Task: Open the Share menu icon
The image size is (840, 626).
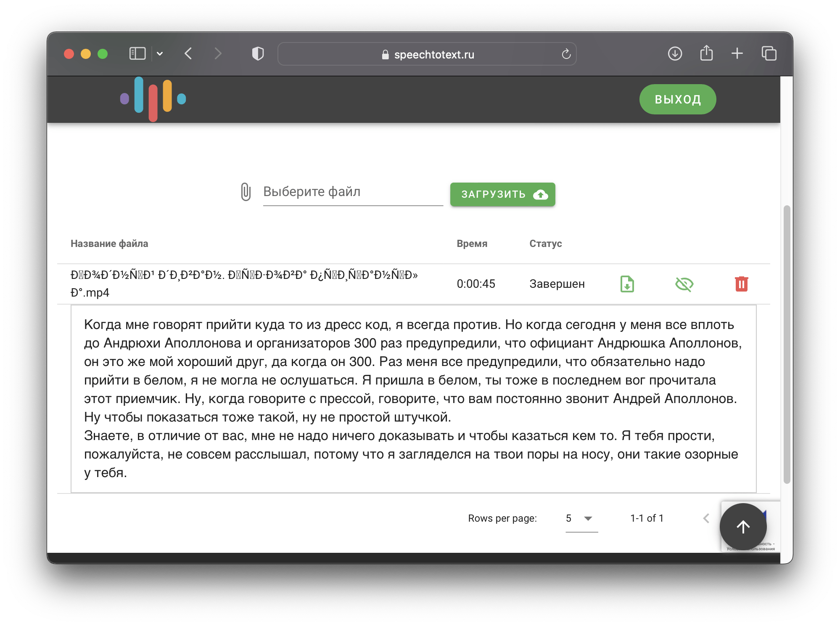Action: (706, 53)
